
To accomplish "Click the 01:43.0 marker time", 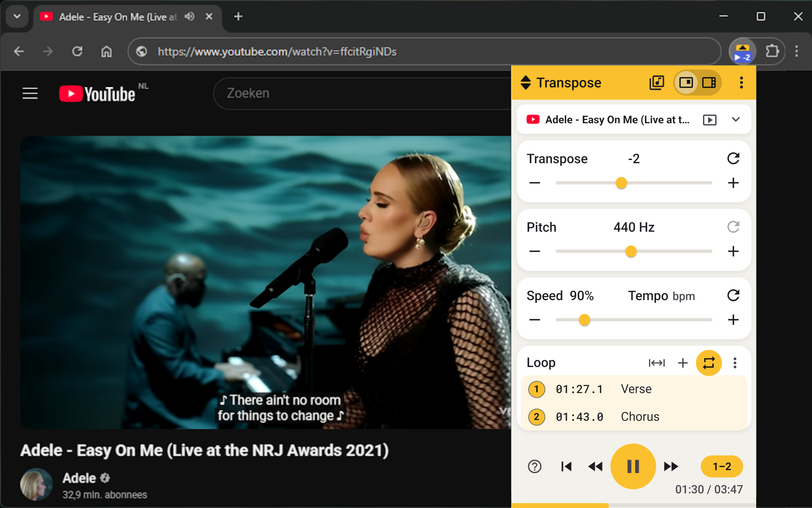I will coord(579,417).
